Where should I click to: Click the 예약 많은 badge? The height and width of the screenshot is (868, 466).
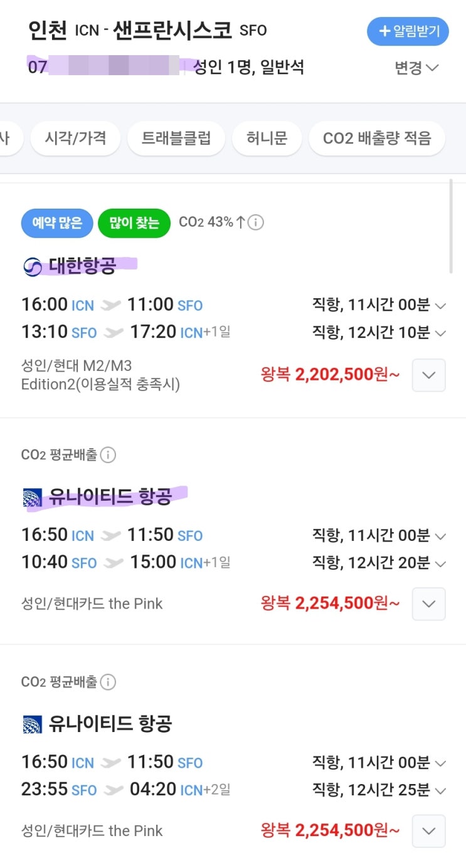click(57, 223)
